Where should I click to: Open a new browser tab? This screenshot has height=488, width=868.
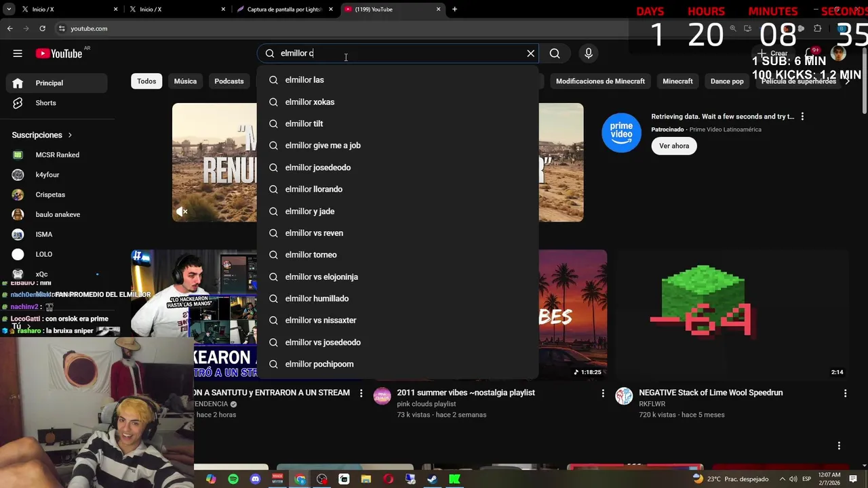coord(454,9)
